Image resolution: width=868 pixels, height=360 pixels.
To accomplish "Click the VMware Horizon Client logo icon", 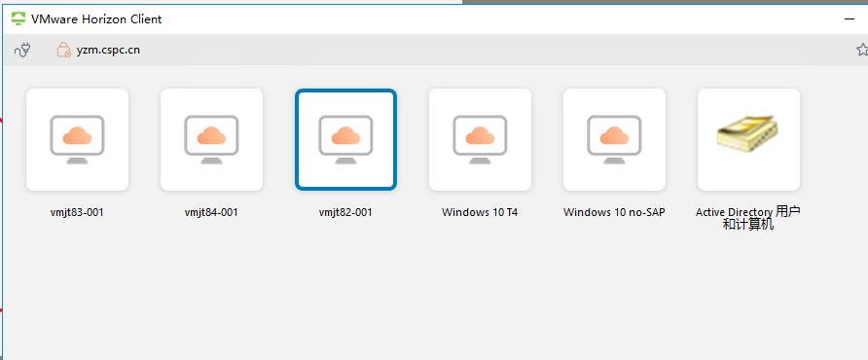I will click(18, 18).
